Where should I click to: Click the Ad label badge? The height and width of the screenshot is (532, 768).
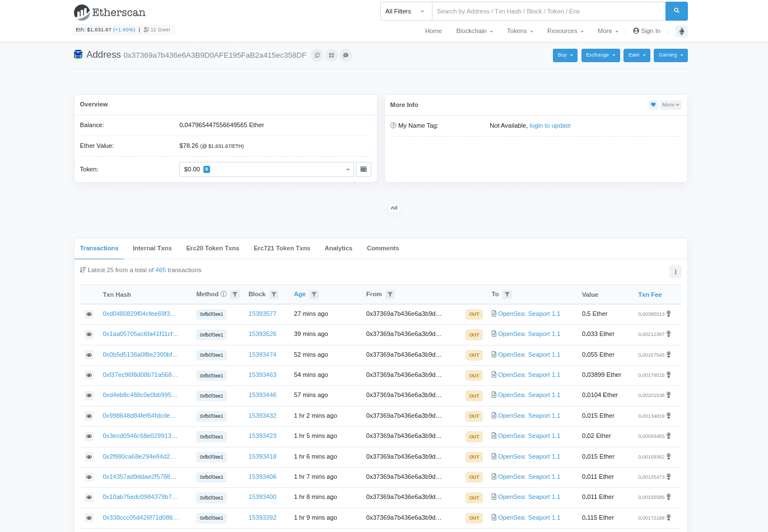394,208
